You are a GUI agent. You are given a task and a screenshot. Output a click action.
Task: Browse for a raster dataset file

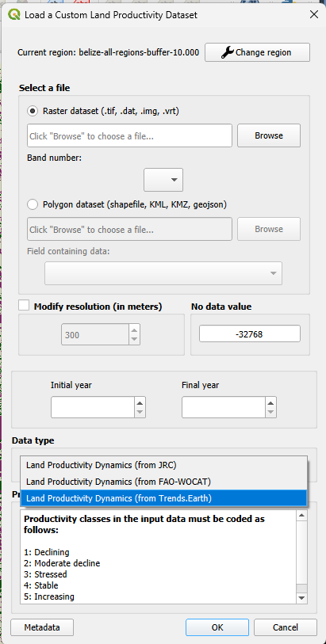point(269,135)
